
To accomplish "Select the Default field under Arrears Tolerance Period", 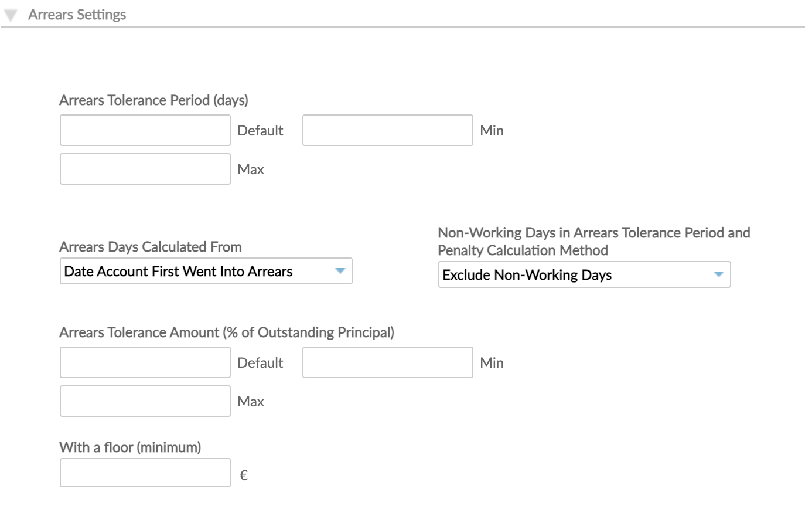I will 145,130.
